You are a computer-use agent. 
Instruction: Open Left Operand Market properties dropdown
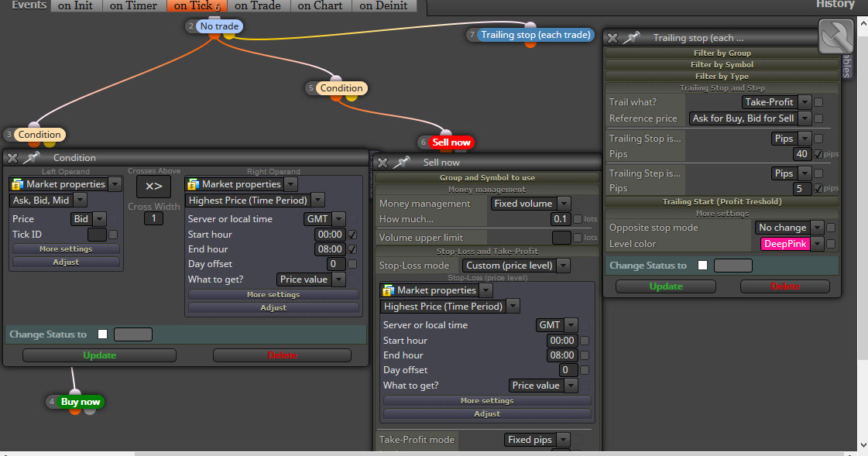click(x=115, y=184)
